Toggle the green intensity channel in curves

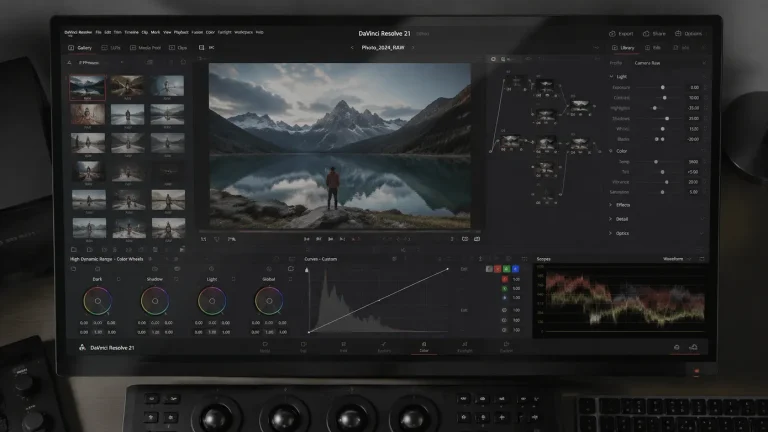(x=504, y=288)
